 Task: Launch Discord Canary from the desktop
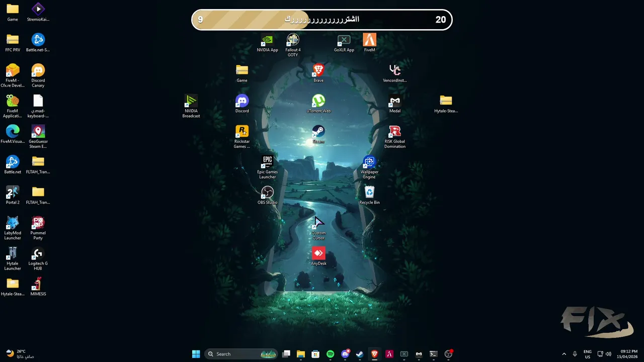[x=38, y=76]
